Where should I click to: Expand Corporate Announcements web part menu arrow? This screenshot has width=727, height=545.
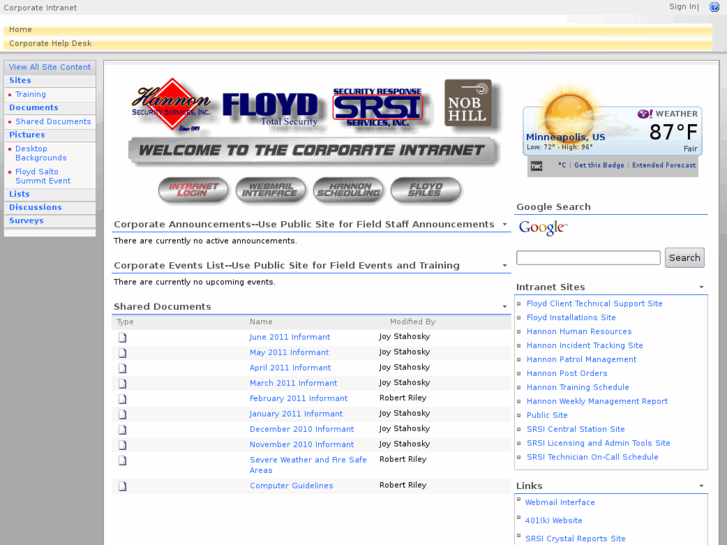(x=504, y=224)
